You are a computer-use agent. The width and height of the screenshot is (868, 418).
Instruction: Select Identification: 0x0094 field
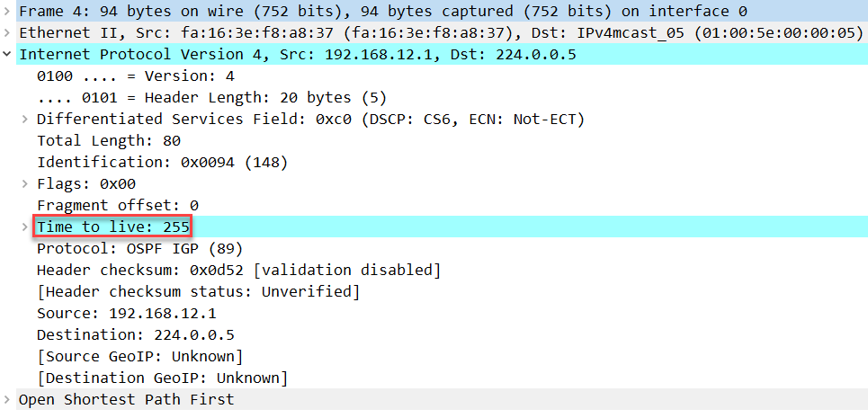click(x=162, y=162)
